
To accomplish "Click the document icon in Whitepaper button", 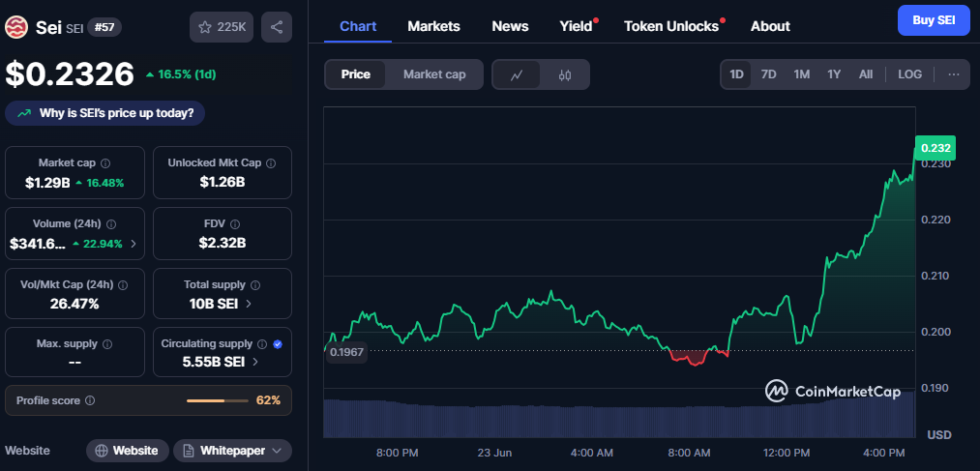I will click(x=189, y=451).
